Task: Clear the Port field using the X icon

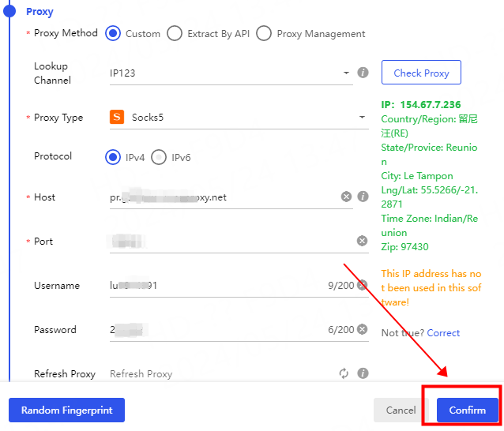Action: 362,241
